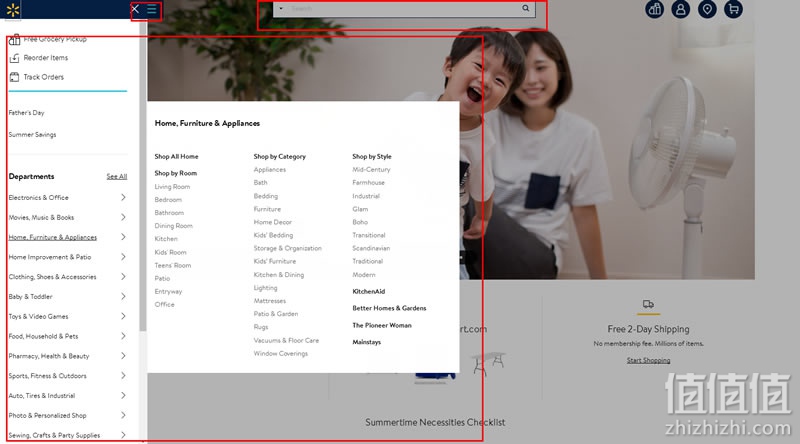This screenshot has width=800, height=444.
Task: Click KitchenAid brand link
Action: pyautogui.click(x=368, y=291)
